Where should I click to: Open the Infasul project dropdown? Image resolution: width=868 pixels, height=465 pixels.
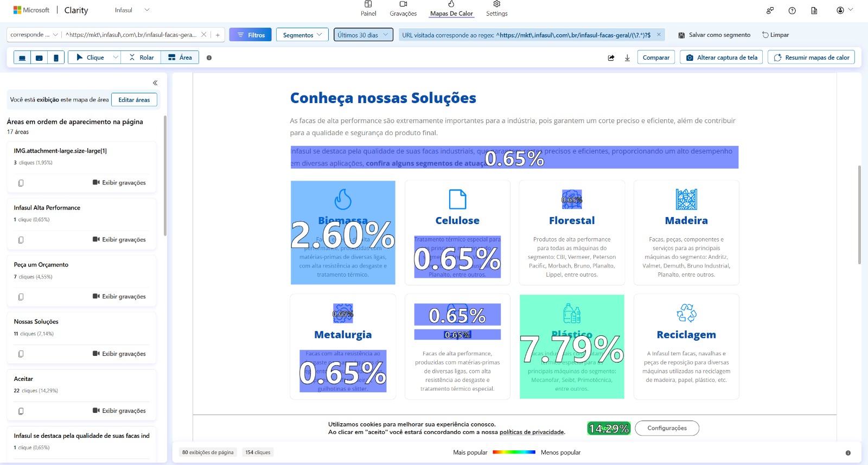point(132,10)
